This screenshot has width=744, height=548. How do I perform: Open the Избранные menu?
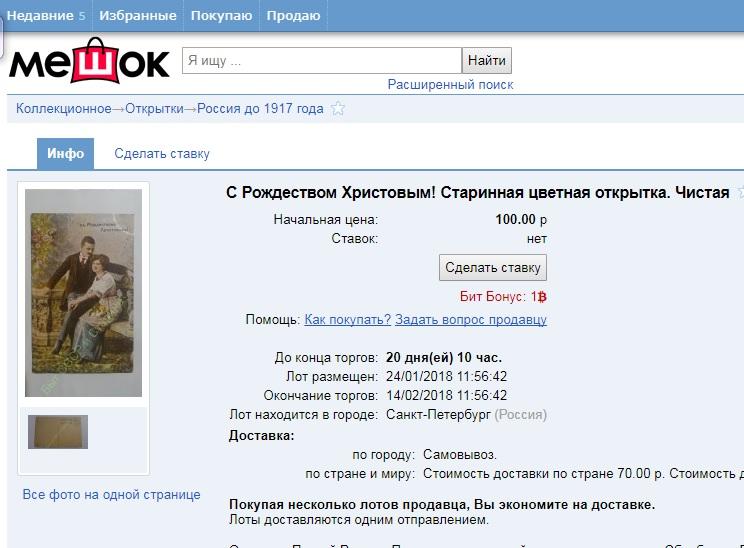(138, 16)
